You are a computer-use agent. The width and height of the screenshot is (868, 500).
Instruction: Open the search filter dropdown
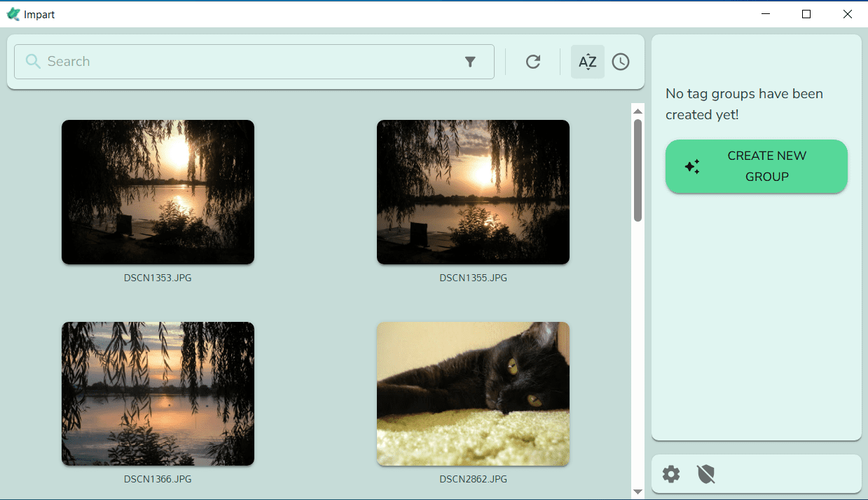click(x=470, y=62)
